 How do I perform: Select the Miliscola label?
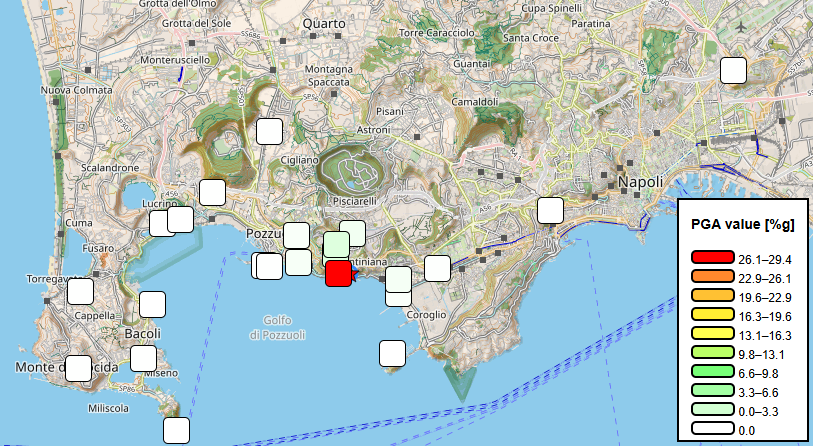click(x=108, y=409)
